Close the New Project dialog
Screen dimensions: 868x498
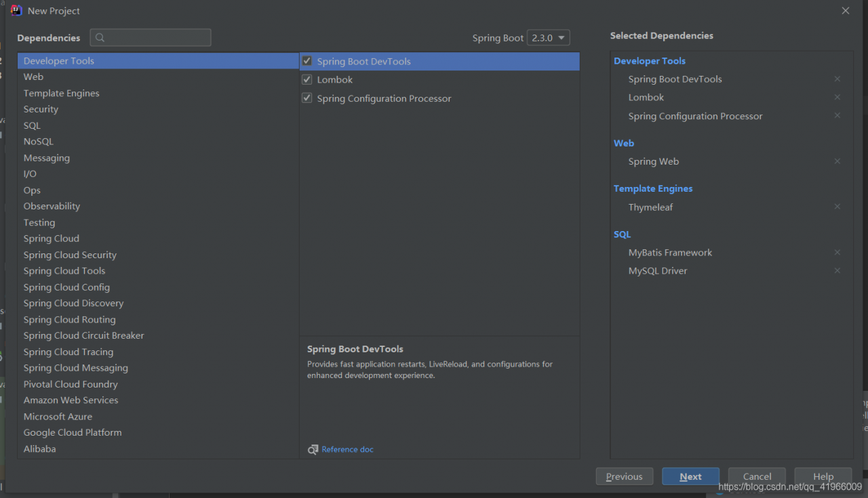click(846, 11)
